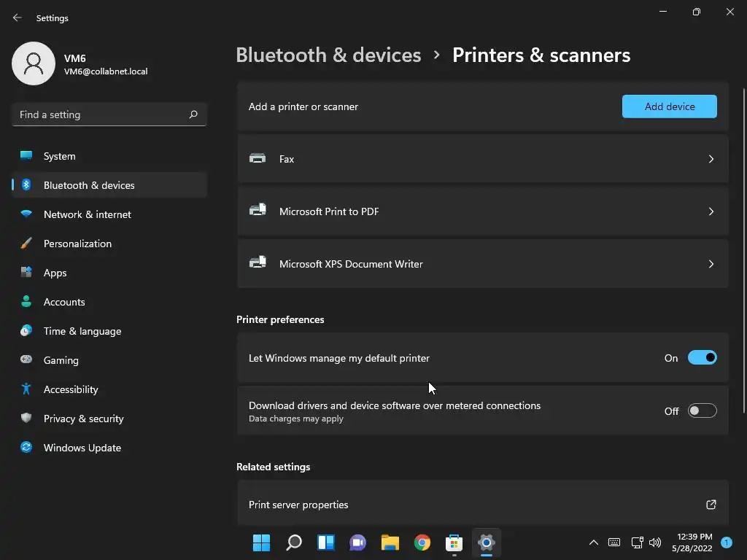Show hidden icons tray chevron
The height and width of the screenshot is (560, 747).
[594, 542]
